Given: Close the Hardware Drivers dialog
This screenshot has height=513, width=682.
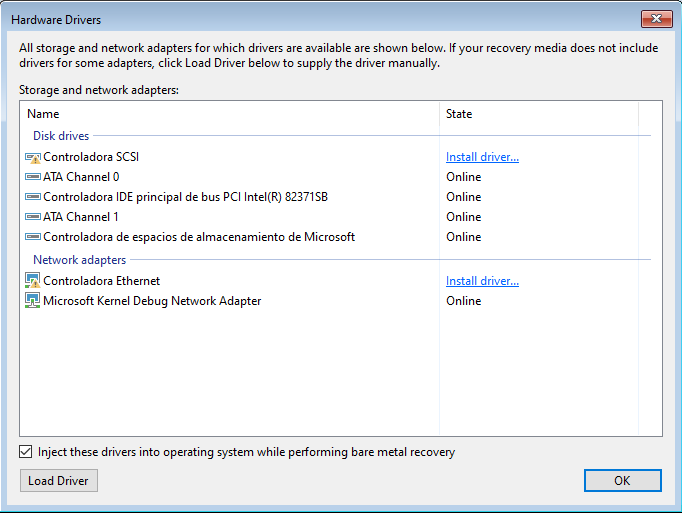Looking at the screenshot, I should pos(655,19).
